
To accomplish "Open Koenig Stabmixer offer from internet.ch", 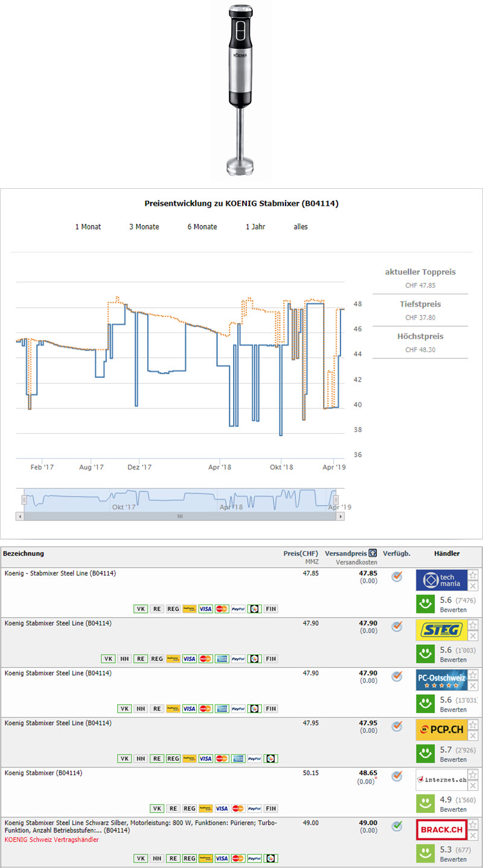I will [43, 773].
